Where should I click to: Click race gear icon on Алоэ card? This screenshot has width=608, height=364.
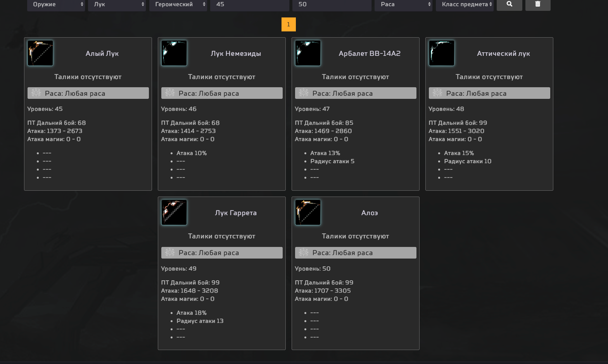[x=304, y=253]
